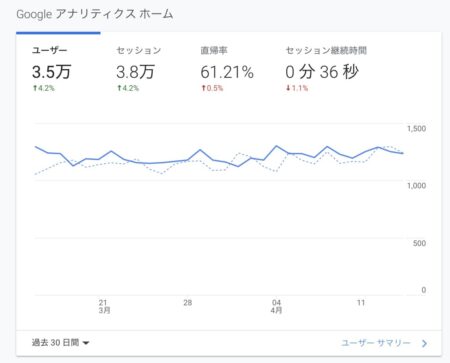Click the red down arrow under 0 分 36 秒
This screenshot has height=363, width=450.
pos(288,88)
